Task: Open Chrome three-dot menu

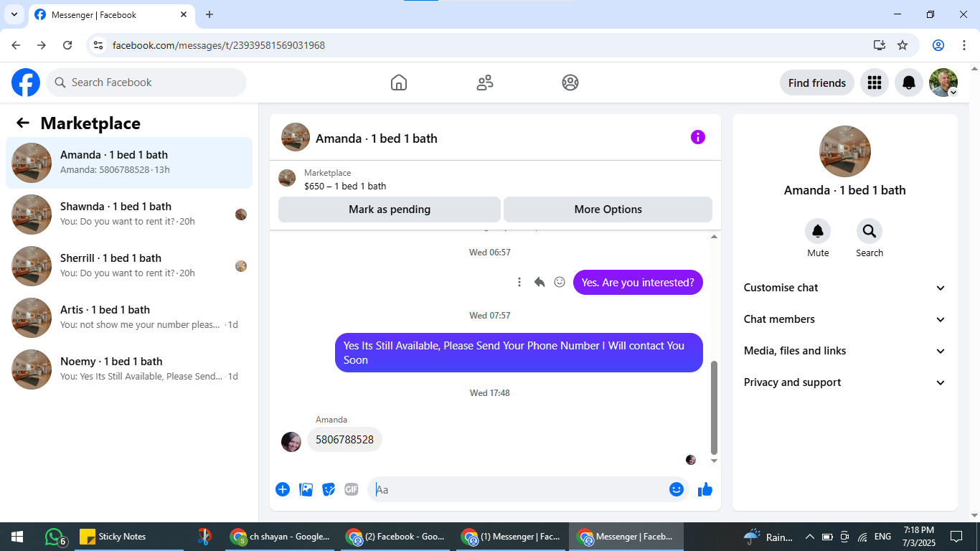Action: pyautogui.click(x=964, y=45)
